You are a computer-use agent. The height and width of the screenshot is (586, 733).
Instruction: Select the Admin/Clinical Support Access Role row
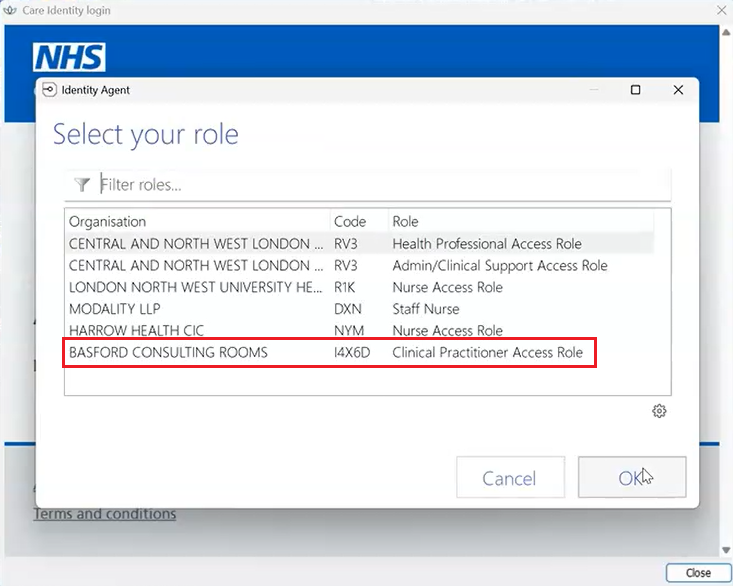tap(359, 265)
